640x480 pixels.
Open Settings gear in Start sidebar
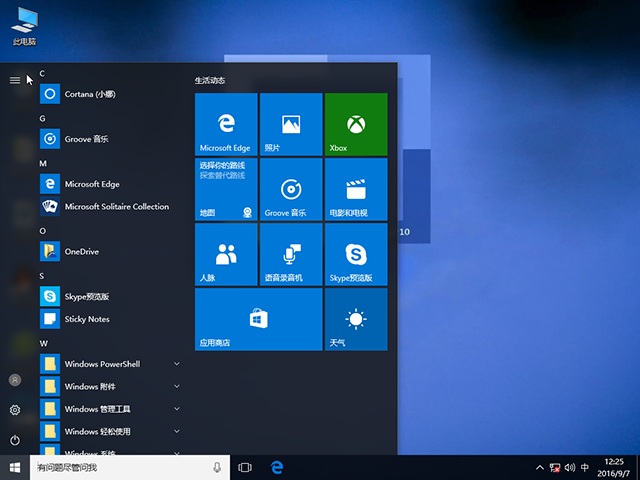[x=15, y=410]
